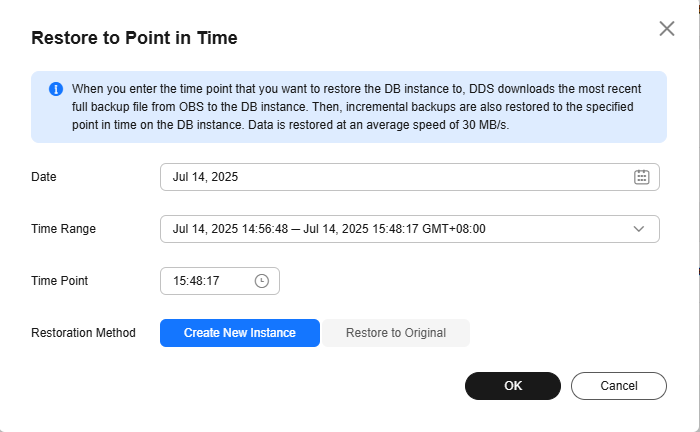700x432 pixels.
Task: Click the Time Range label
Action: [x=63, y=229]
